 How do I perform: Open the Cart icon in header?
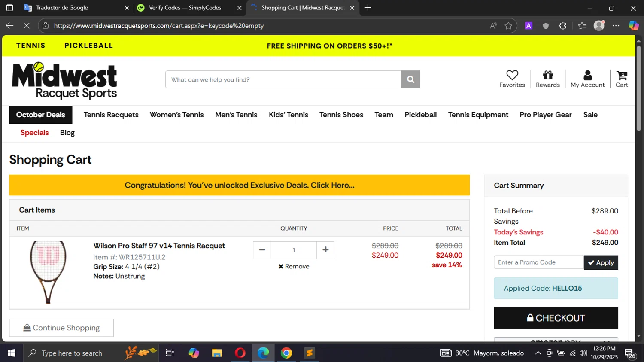coord(621,79)
